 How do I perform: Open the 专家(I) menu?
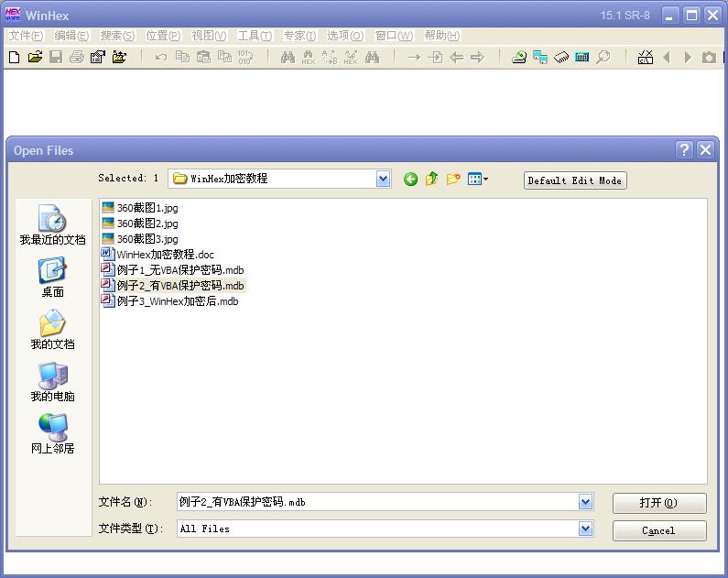tap(299, 36)
